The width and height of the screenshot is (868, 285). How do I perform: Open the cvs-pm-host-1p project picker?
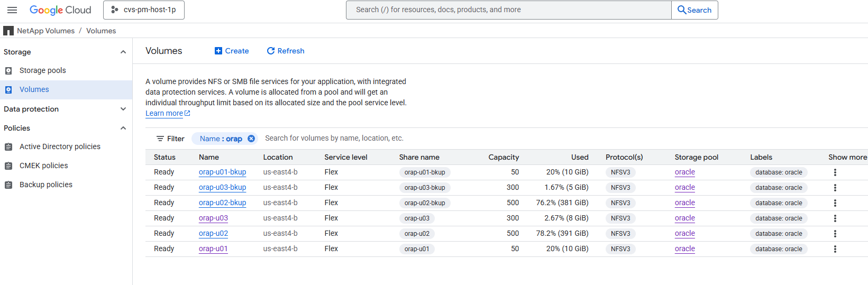click(144, 10)
